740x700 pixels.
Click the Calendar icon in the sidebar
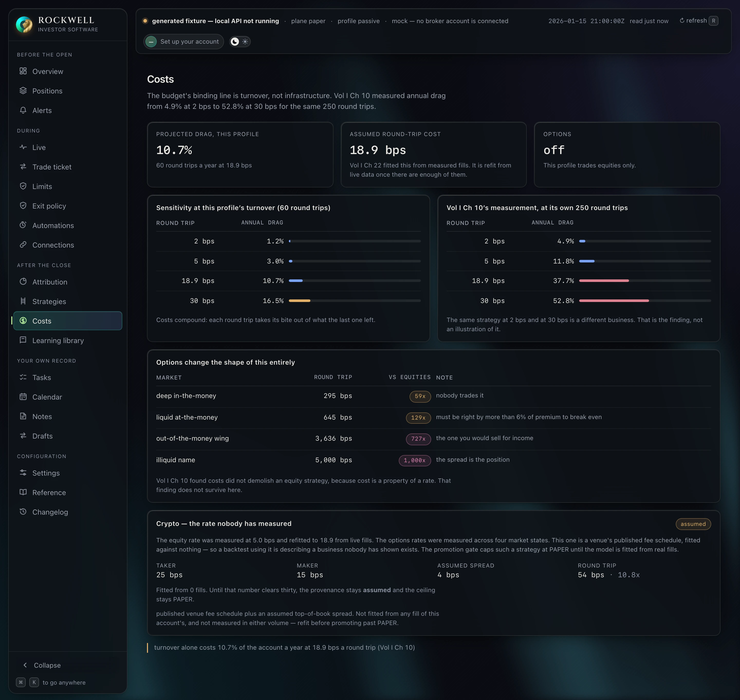click(x=23, y=397)
